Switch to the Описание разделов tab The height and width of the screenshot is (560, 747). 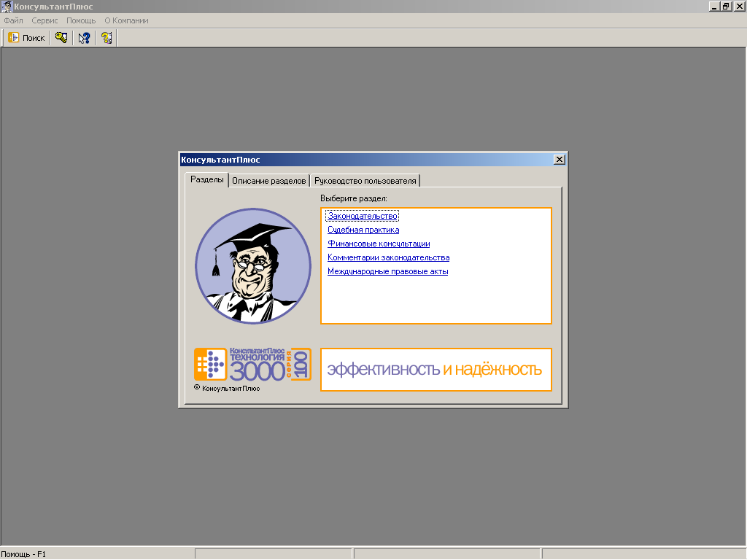point(268,181)
